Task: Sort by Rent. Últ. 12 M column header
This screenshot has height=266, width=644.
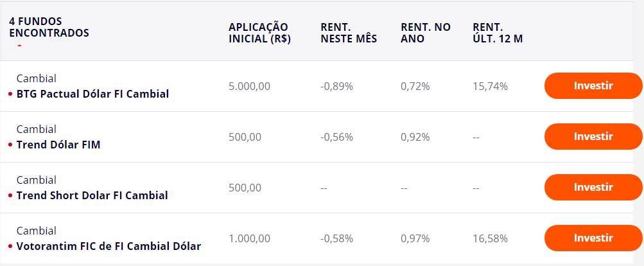Action: (x=498, y=32)
